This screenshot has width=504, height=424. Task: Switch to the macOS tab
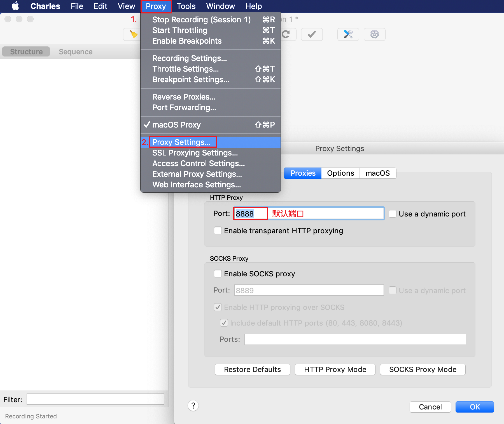pos(378,173)
